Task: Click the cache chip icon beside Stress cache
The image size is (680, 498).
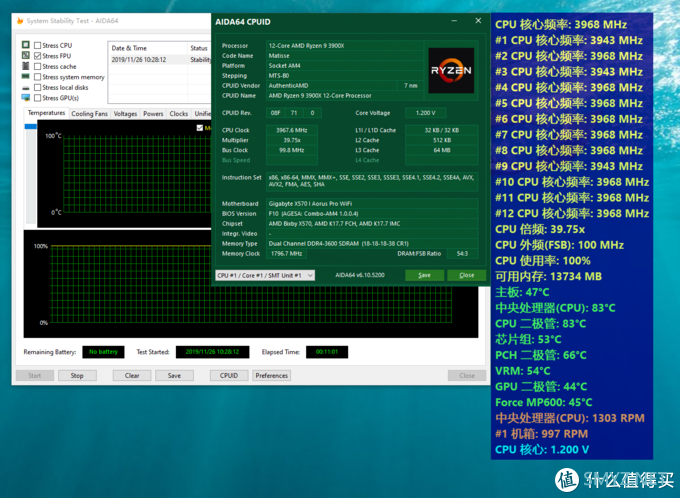Action: pyautogui.click(x=26, y=67)
